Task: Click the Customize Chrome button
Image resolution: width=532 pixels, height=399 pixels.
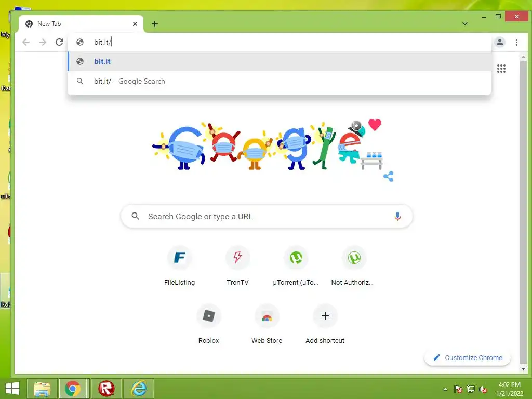Action: click(x=468, y=357)
